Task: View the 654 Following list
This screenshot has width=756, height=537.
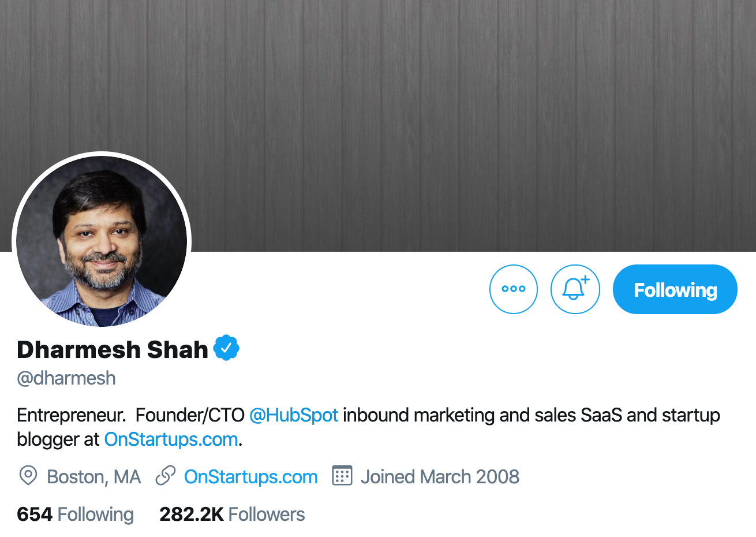Action: click(x=75, y=514)
